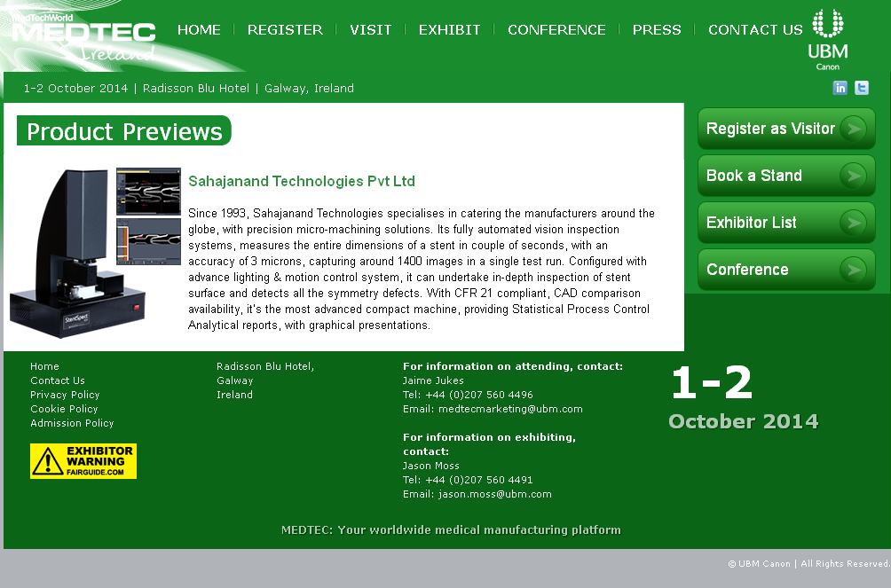The height and width of the screenshot is (588, 891).
Task: Click the StentSpect machine product image
Action: [x=77, y=254]
